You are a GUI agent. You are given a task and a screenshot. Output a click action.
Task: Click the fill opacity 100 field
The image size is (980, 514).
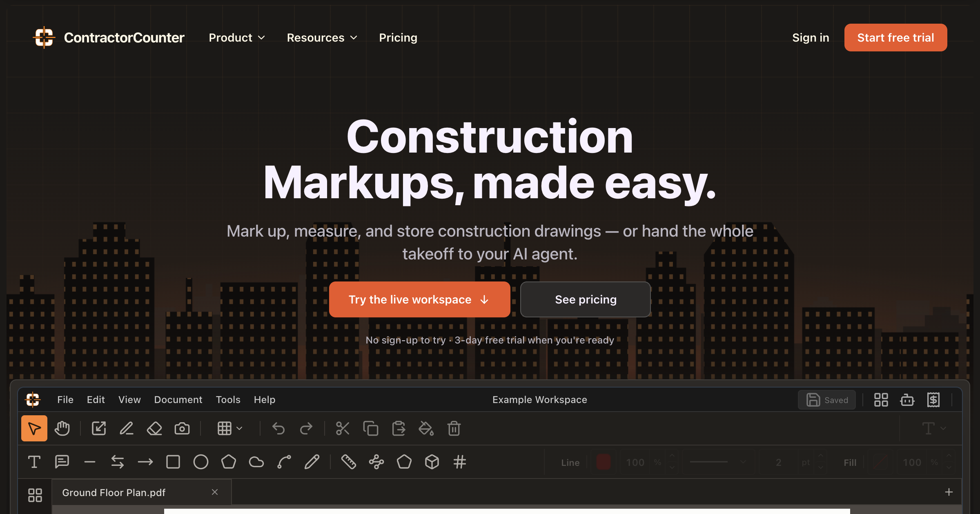[912, 462]
